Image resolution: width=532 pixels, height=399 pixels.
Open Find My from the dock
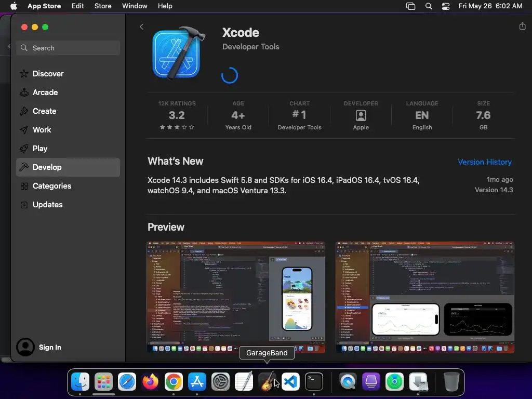(x=395, y=381)
